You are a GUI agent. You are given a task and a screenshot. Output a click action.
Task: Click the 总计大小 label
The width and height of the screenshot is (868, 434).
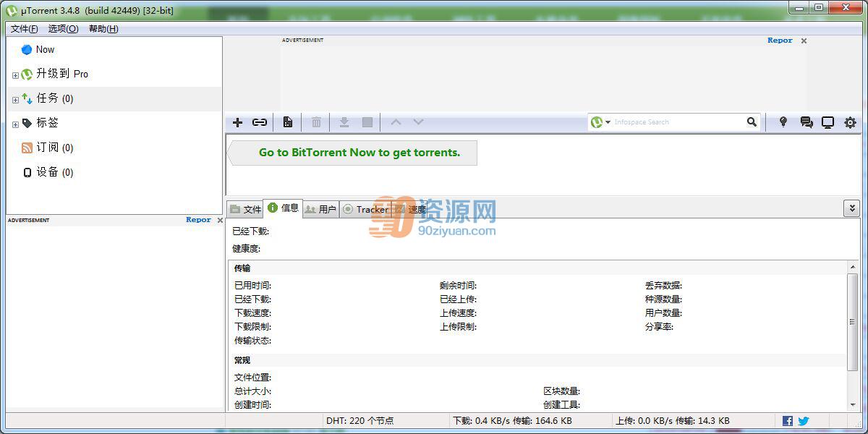click(x=252, y=391)
